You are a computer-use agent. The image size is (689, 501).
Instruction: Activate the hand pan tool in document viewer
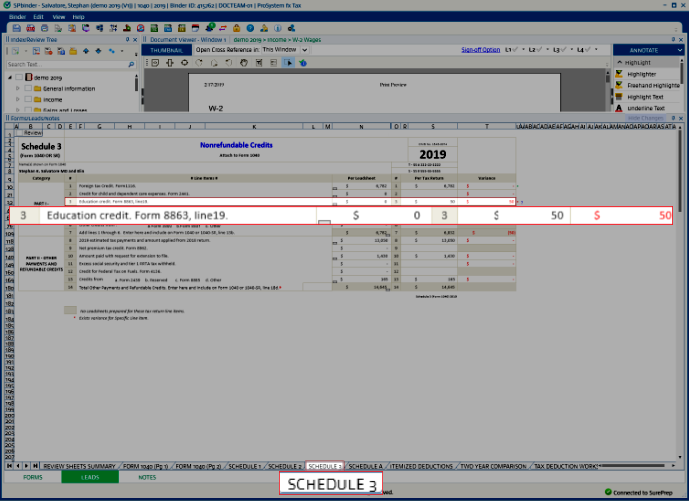click(244, 63)
